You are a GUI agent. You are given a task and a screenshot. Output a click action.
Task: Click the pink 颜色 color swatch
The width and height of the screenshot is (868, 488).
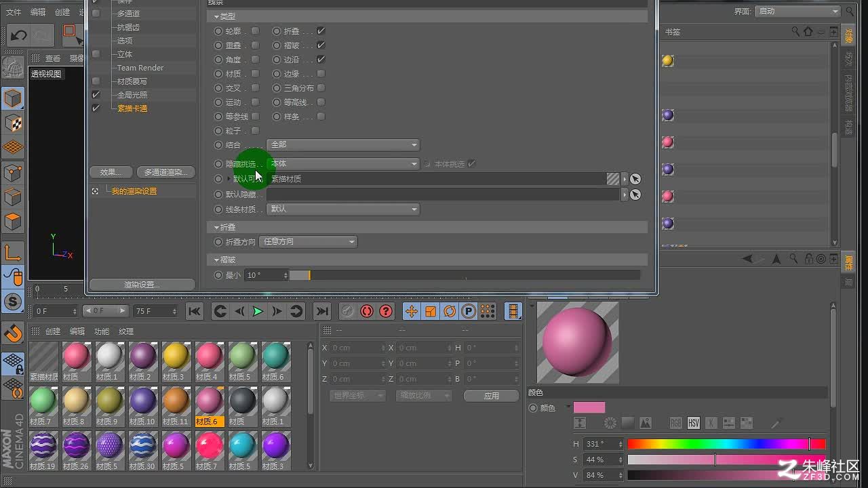(589, 407)
